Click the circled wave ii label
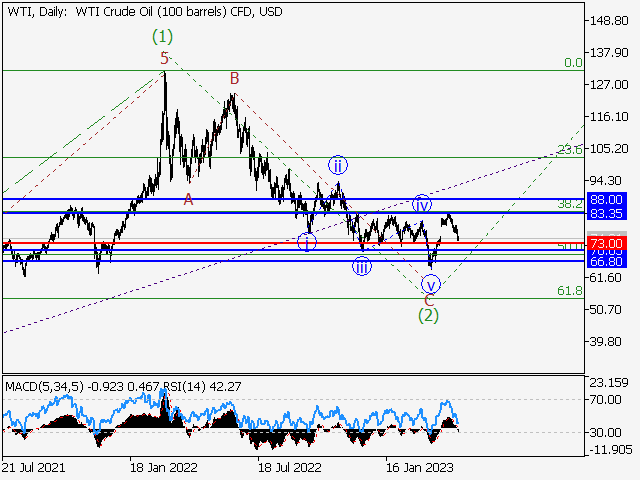The height and width of the screenshot is (480, 640). pyautogui.click(x=339, y=166)
